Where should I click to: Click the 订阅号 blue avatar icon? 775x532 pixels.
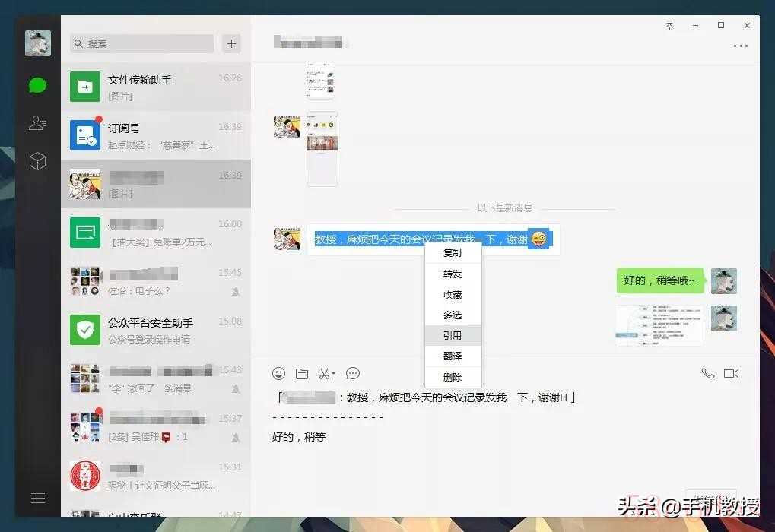tap(85, 135)
